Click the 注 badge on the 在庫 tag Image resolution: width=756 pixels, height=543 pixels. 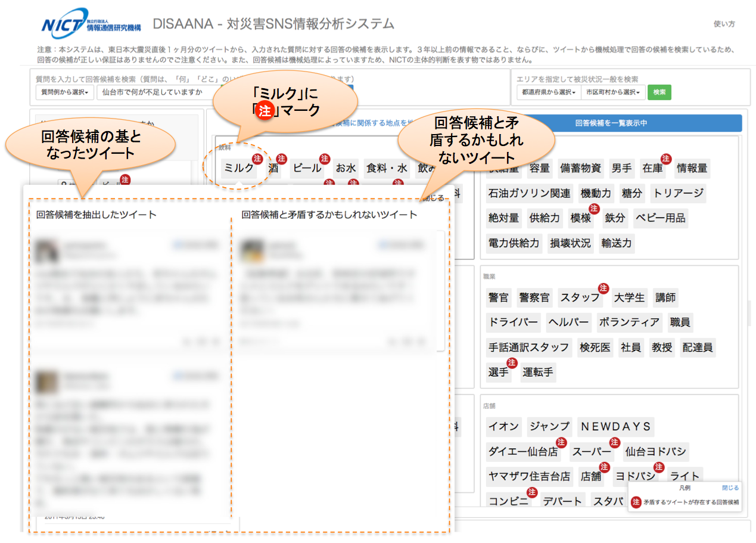click(665, 159)
